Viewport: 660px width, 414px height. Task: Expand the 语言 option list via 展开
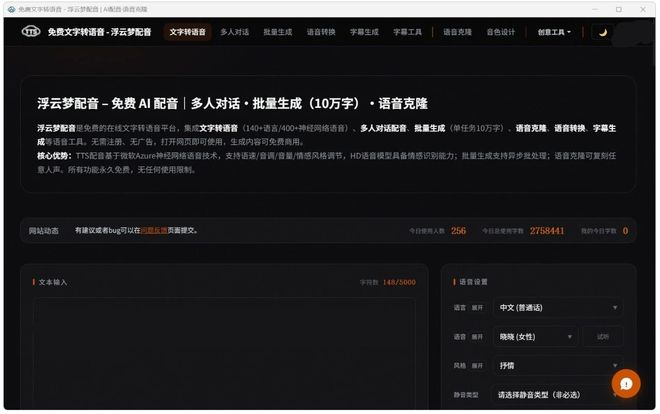tap(477, 308)
